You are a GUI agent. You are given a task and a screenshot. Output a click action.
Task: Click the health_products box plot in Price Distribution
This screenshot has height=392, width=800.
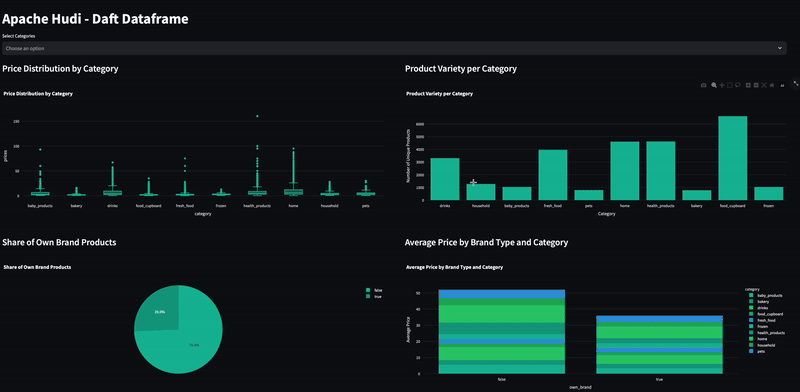click(x=257, y=192)
